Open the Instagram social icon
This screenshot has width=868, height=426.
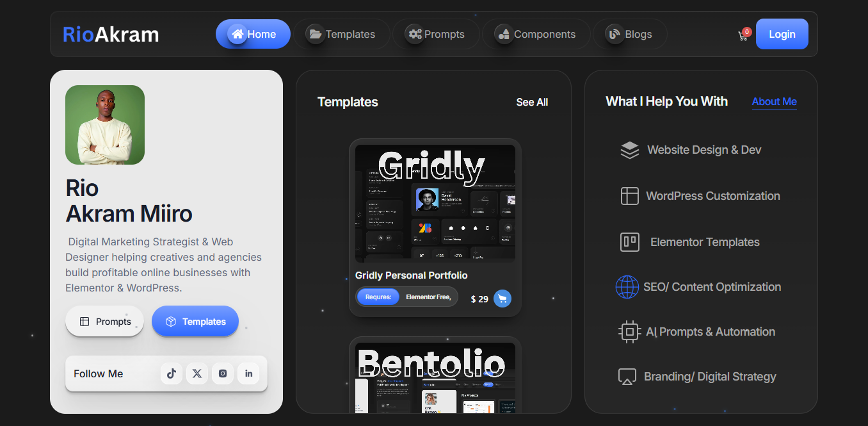pos(223,373)
